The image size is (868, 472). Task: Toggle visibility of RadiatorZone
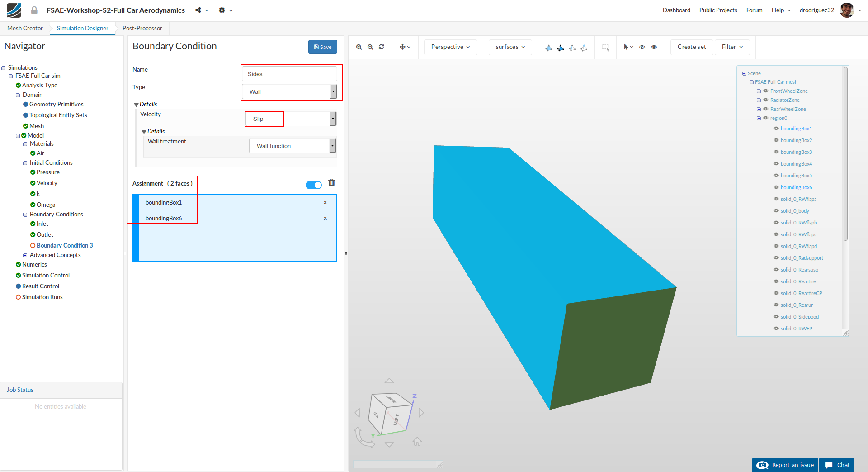coord(766,100)
